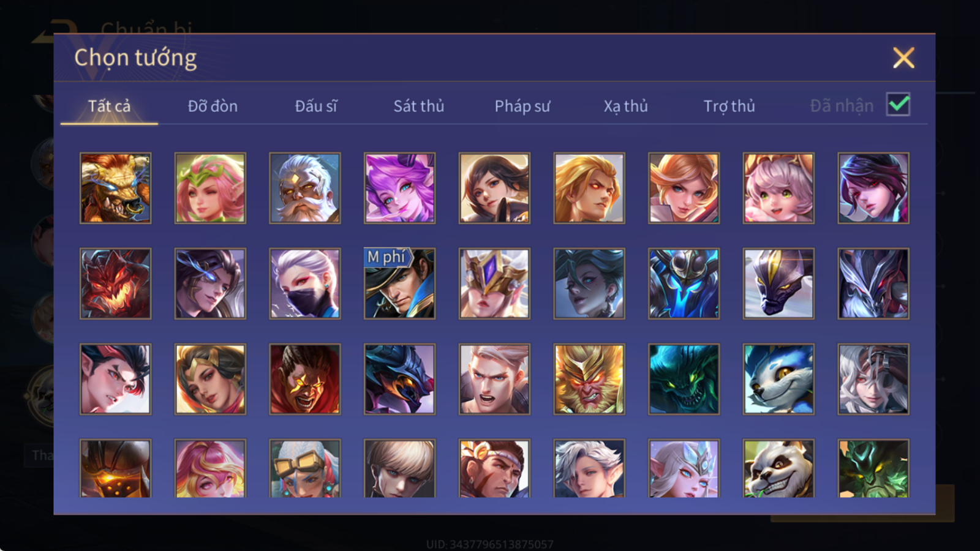The width and height of the screenshot is (980, 551).
Task: Switch to the 'Trợ thủ' tab
Action: point(729,106)
